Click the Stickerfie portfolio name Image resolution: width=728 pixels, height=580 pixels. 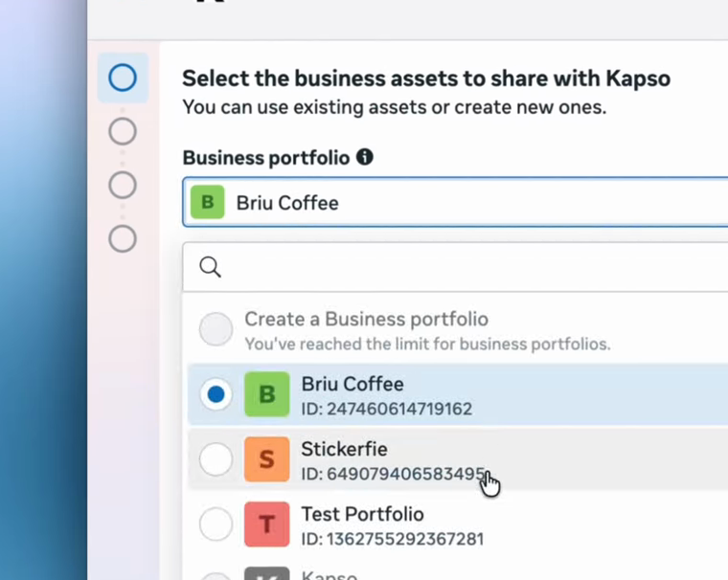point(344,449)
